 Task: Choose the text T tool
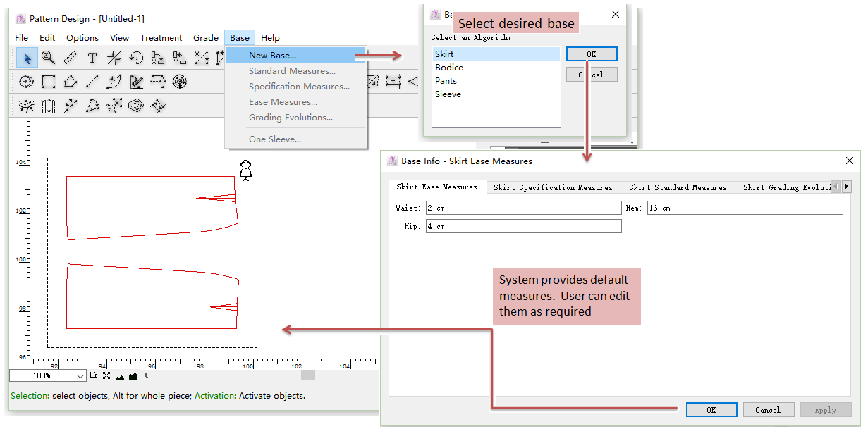[x=92, y=58]
